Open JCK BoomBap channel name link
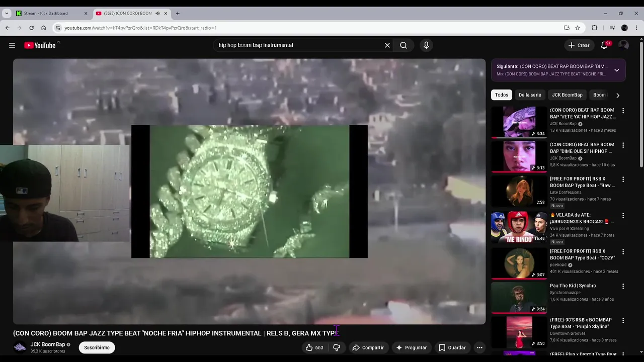 48,344
